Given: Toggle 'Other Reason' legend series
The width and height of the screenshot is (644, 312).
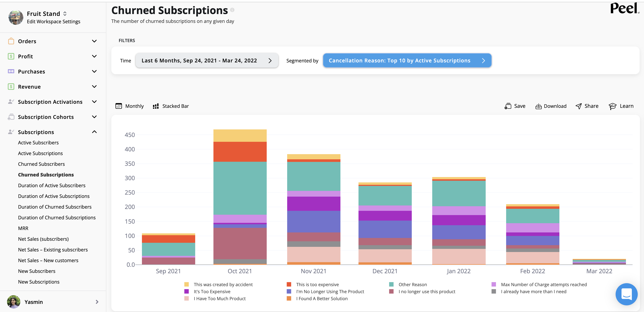Looking at the screenshot, I should coord(412,284).
